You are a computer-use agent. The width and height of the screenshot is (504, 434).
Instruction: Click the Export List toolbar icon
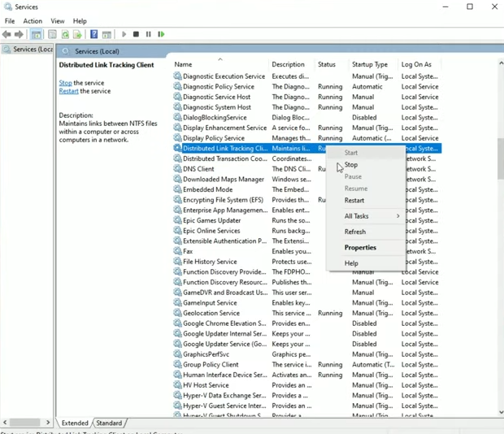[77, 35]
